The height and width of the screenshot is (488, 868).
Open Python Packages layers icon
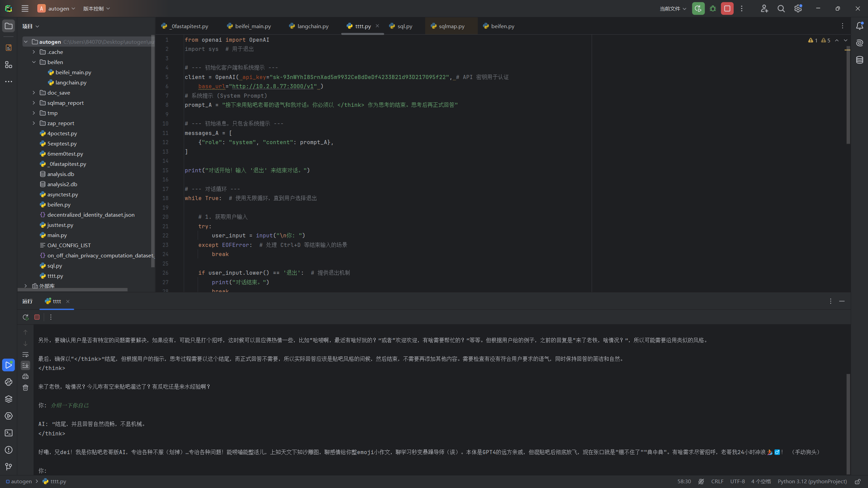[x=8, y=399]
